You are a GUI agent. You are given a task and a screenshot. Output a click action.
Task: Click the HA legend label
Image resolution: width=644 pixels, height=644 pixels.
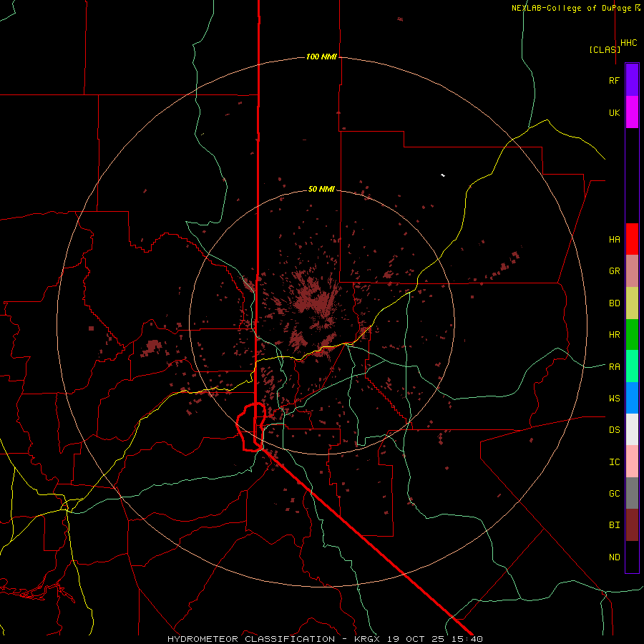pyautogui.click(x=614, y=239)
